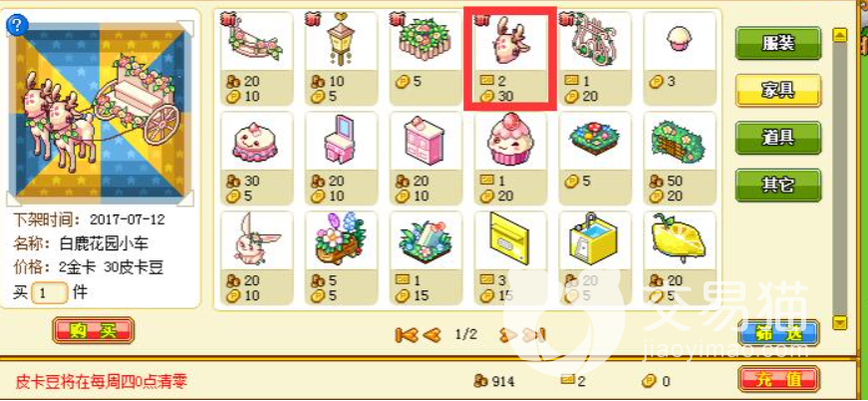Choose the pink rabbit head item

tap(257, 257)
